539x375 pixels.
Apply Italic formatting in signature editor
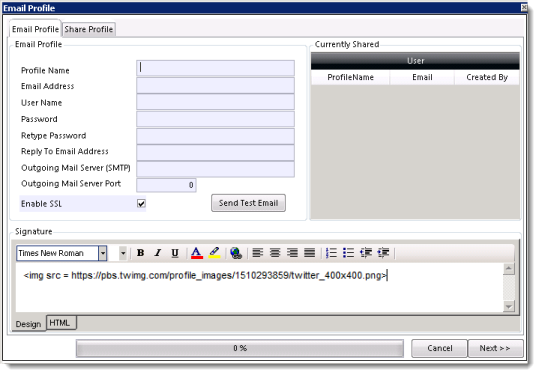158,253
